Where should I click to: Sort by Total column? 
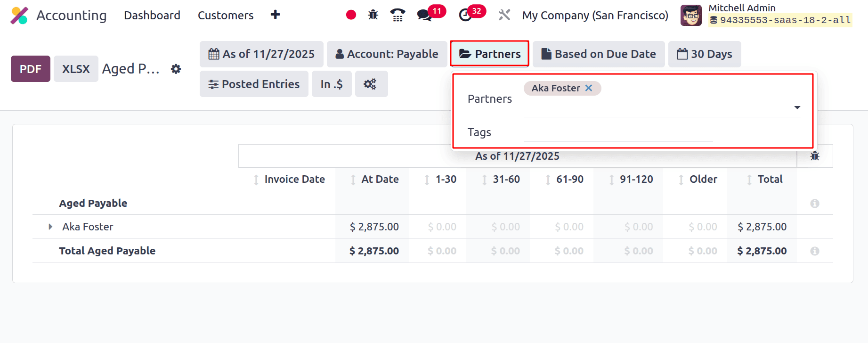tap(765, 180)
